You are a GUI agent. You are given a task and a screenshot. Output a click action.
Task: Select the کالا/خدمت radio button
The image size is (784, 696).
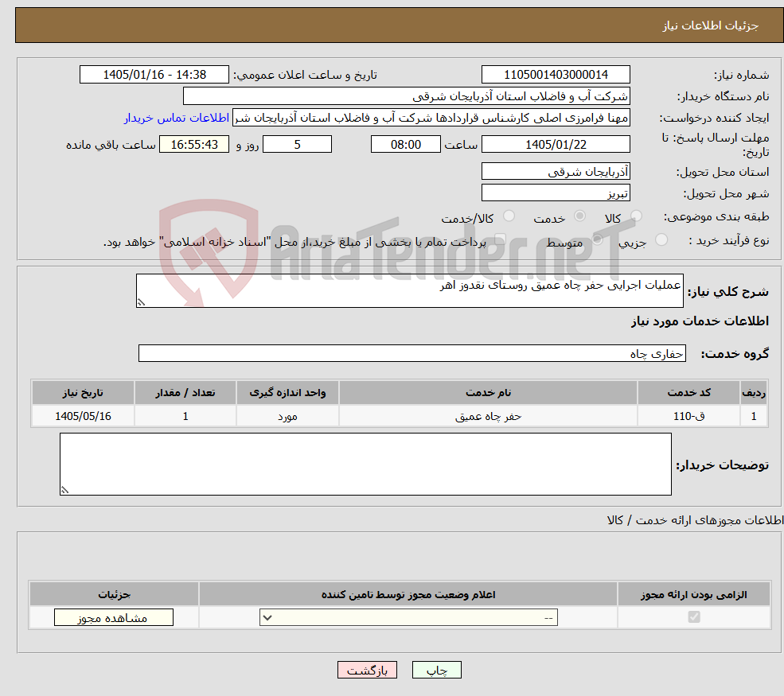pos(509,216)
